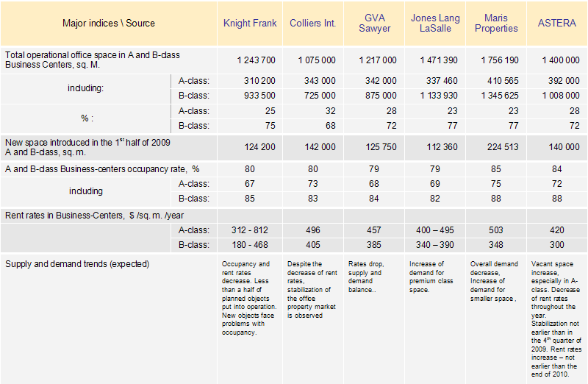
Task: Select new space value 140 000
Action: click(x=564, y=147)
